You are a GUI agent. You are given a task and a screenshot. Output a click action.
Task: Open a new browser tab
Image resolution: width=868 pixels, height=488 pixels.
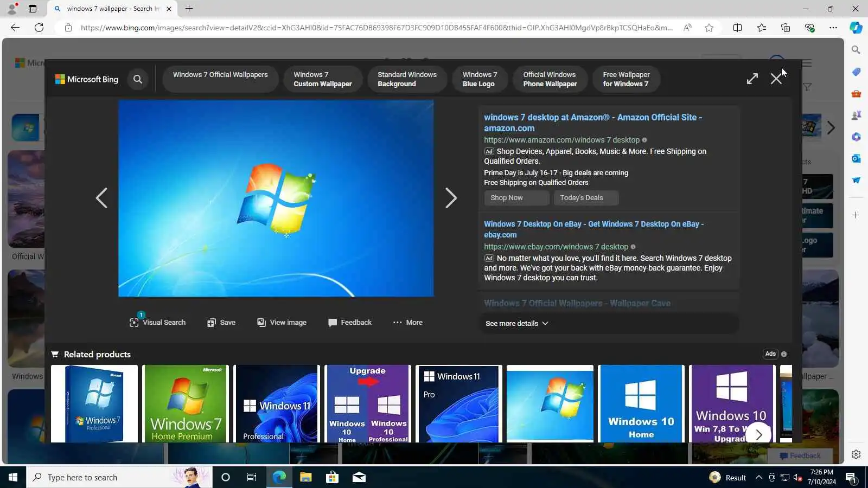point(189,9)
